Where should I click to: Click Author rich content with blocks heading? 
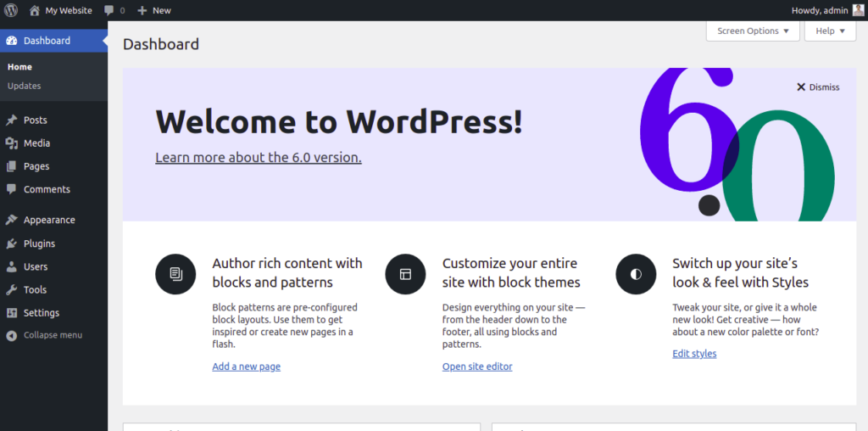coord(287,272)
